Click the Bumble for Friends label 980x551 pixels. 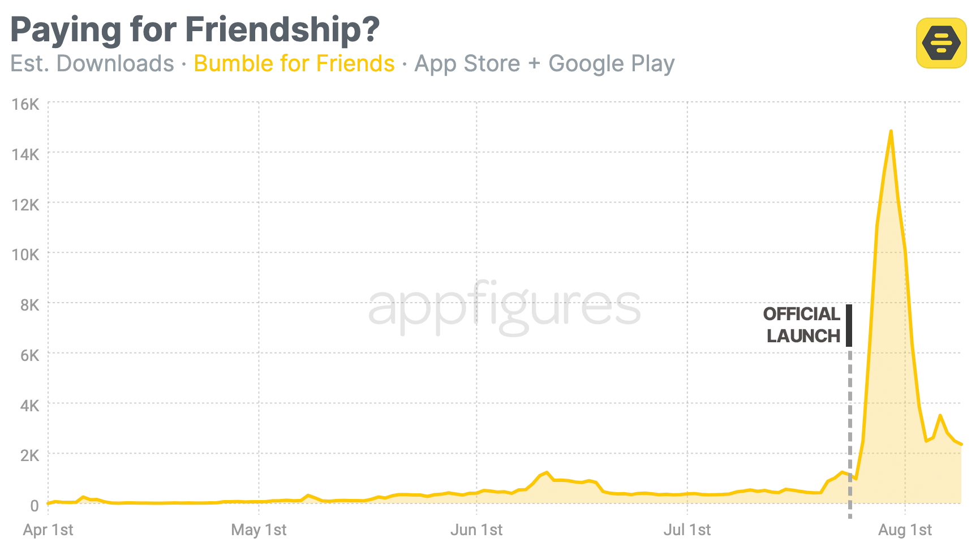tap(294, 63)
